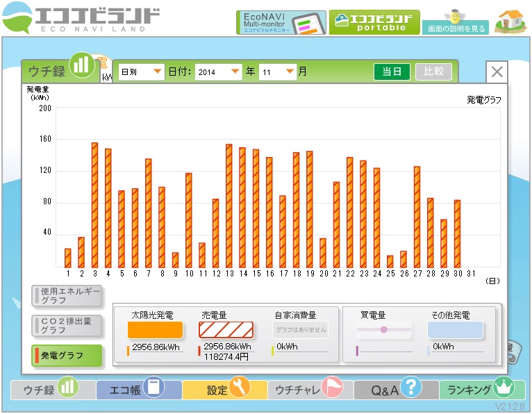This screenshot has height=414, width=532.
Task: Click the 118274.4円 revenue value
Action: tap(226, 356)
